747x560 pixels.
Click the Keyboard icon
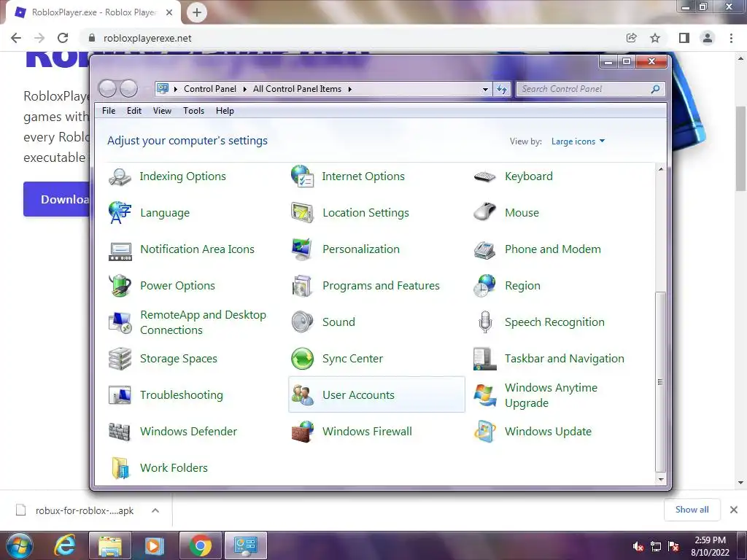pos(484,176)
